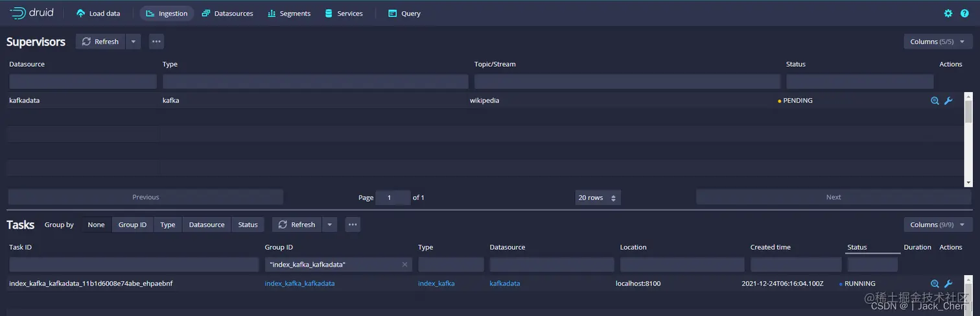Screen dimensions: 980x316
Task: Open kafkadata supervisor wrench actions icon
Action: click(x=948, y=101)
